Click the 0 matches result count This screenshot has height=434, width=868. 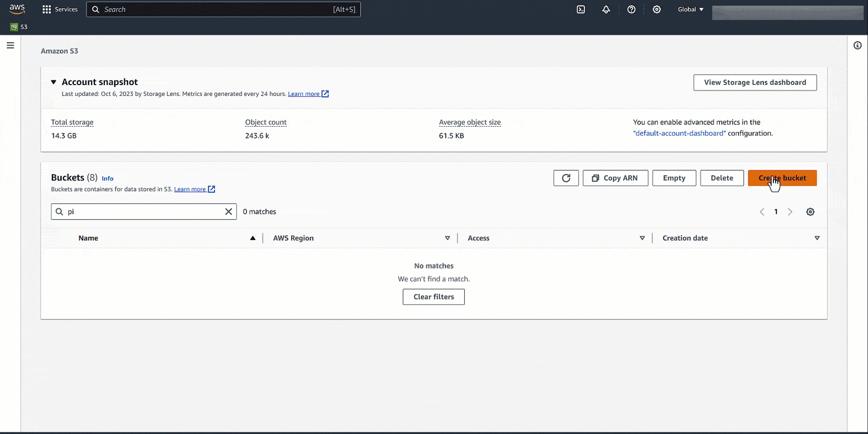(x=260, y=212)
